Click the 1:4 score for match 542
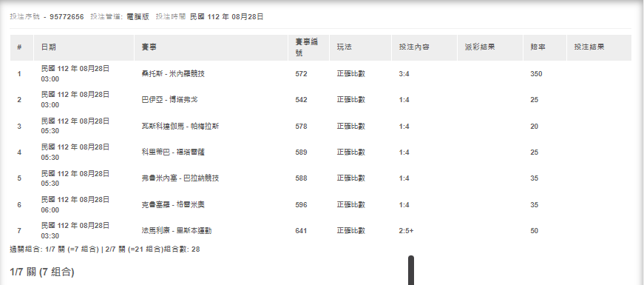This screenshot has height=285, width=644. click(404, 100)
